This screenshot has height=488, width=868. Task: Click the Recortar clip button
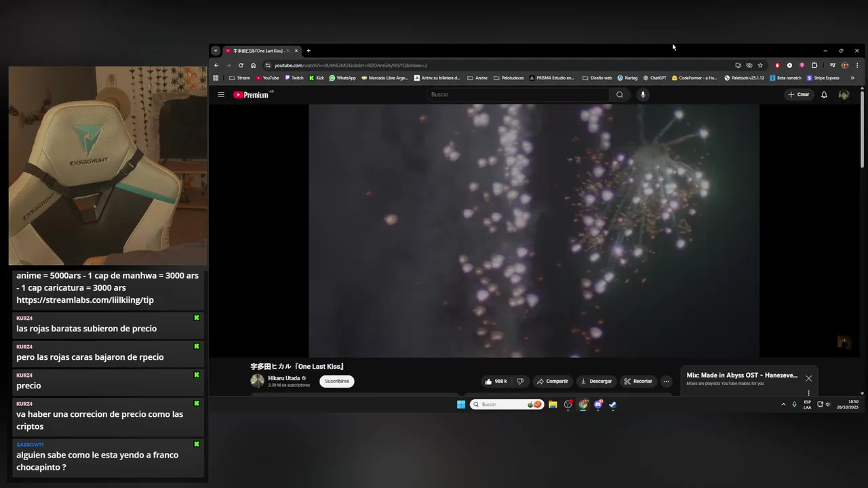point(638,382)
